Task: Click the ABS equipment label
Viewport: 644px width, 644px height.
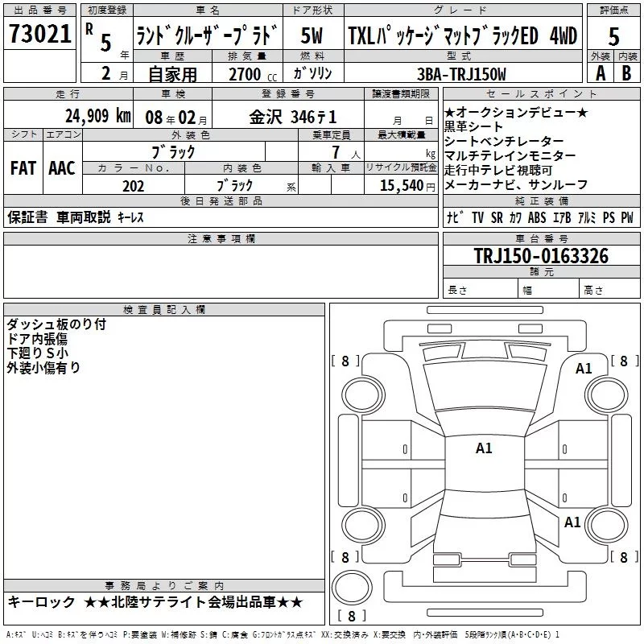Action: click(537, 217)
